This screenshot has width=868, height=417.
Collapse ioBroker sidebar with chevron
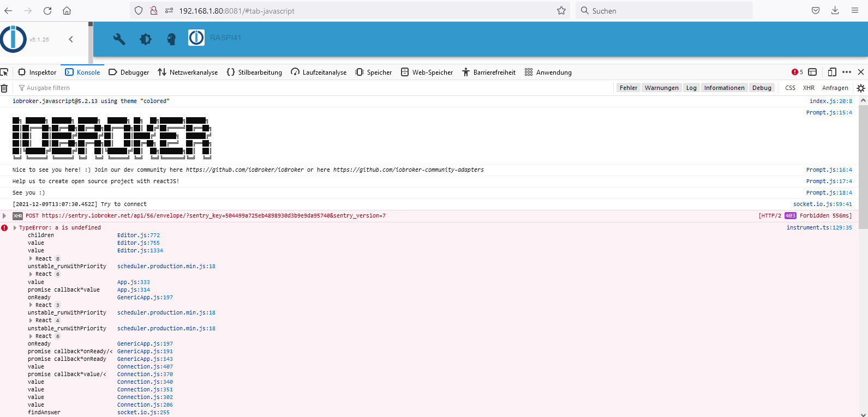point(71,39)
